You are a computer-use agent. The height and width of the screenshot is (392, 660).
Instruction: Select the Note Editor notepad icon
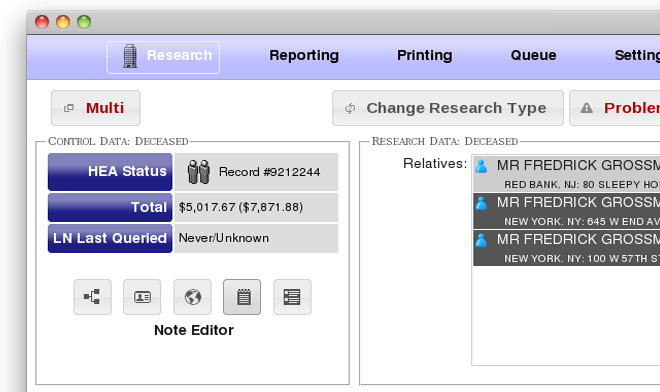(x=242, y=297)
